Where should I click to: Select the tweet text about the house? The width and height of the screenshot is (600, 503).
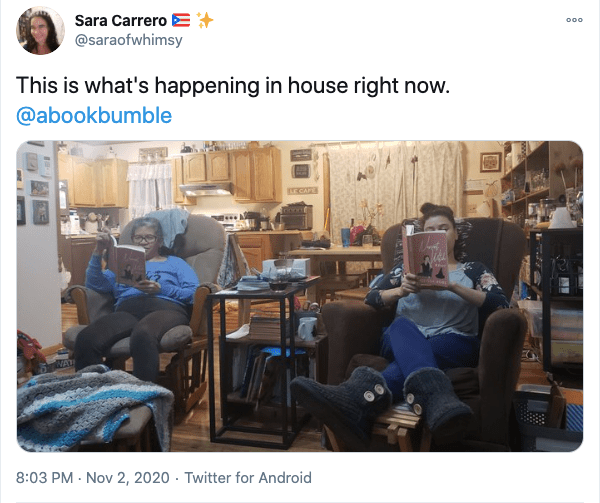pyautogui.click(x=233, y=85)
